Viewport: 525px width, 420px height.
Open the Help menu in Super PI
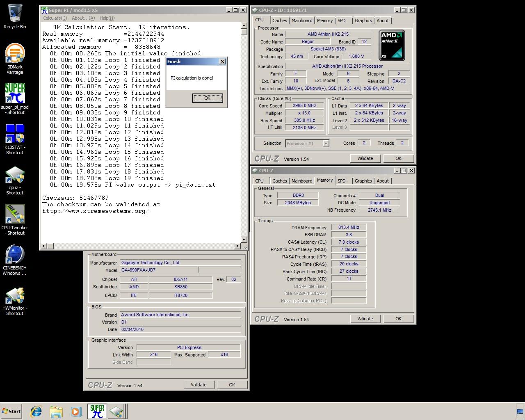point(107,18)
